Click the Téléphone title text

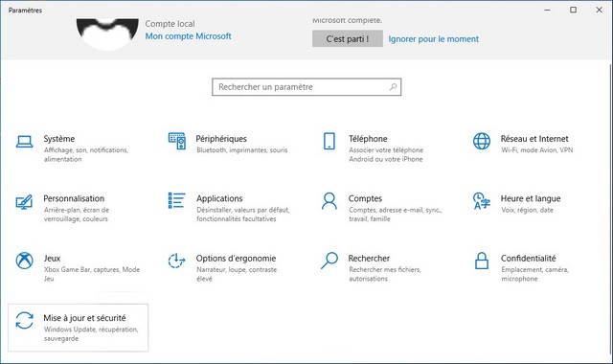coord(368,139)
